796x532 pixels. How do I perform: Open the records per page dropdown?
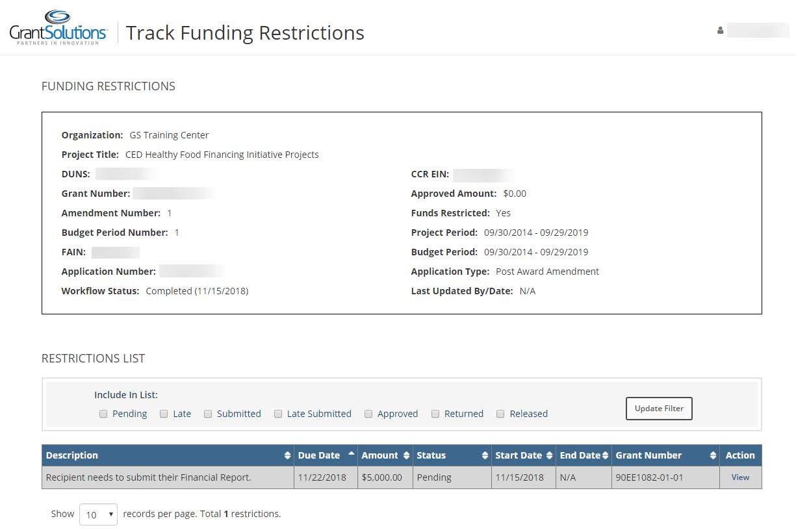pos(98,514)
